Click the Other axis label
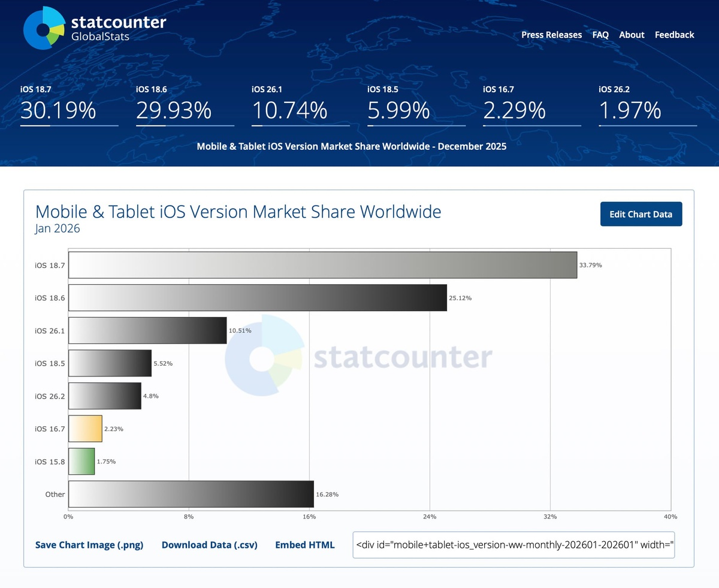Viewport: 719px width, 588px height. coord(55,494)
